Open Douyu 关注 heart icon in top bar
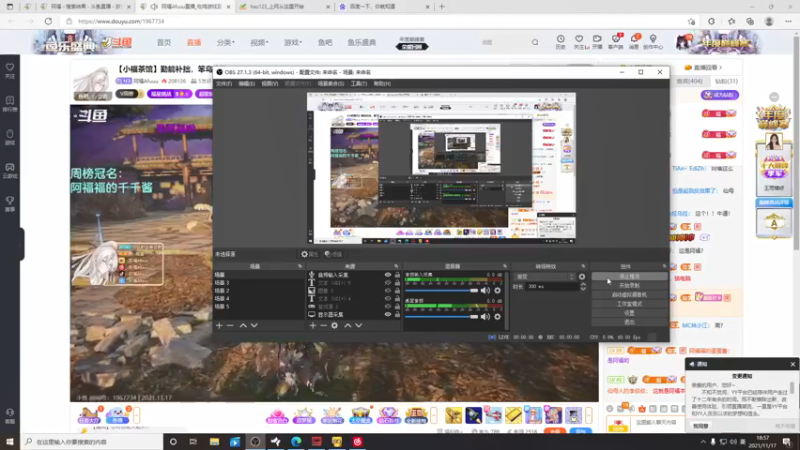This screenshot has height=450, width=800. coord(579,42)
